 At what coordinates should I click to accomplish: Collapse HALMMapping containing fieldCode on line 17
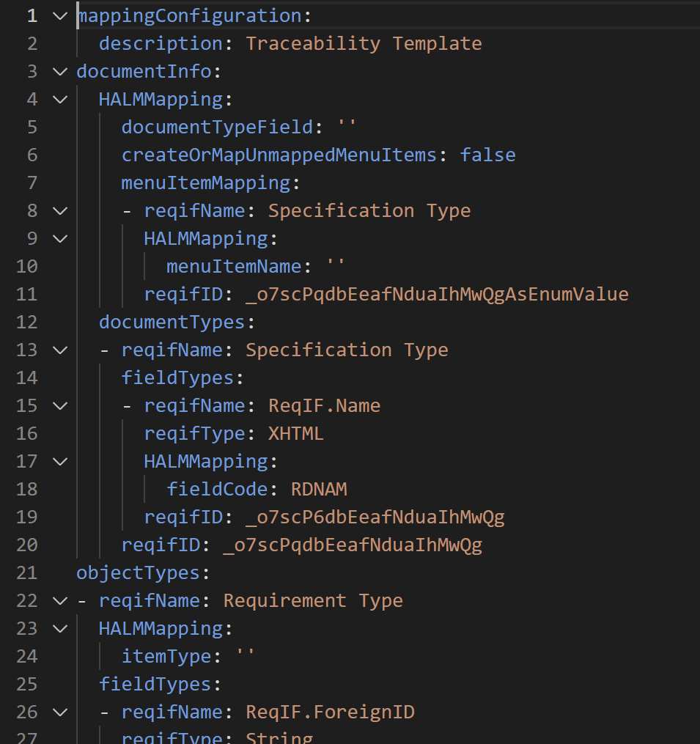[x=60, y=462]
